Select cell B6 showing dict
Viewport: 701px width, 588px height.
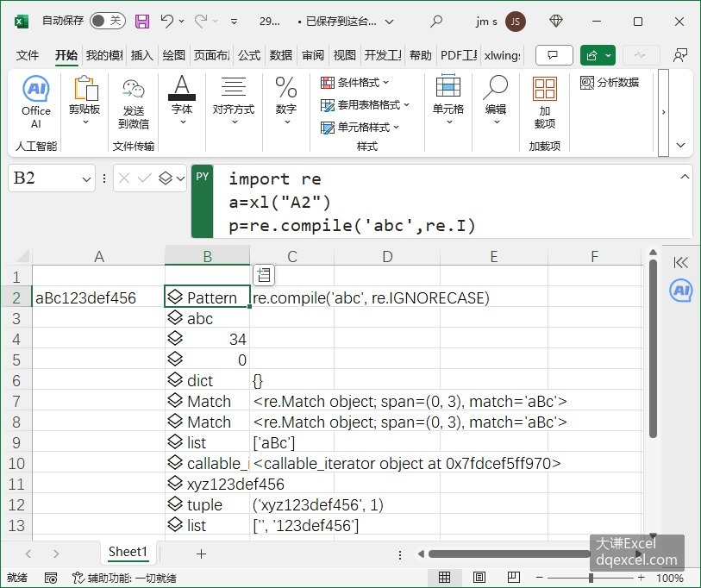(x=207, y=380)
